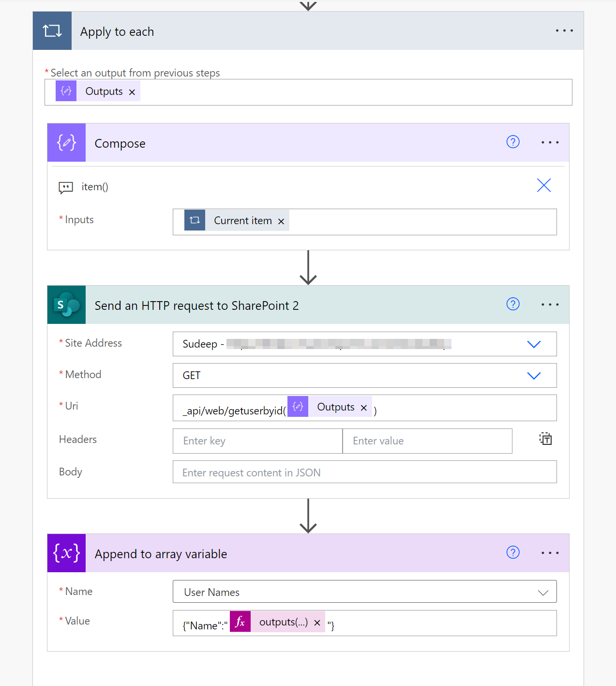The height and width of the screenshot is (686, 616).
Task: Open the SharePoint HTTP request ellipsis menu
Action: tap(550, 305)
